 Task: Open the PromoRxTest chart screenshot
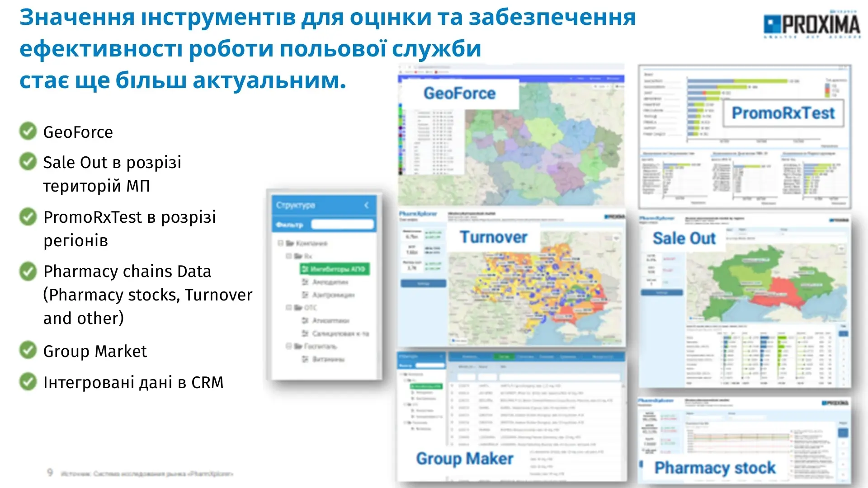[744, 136]
